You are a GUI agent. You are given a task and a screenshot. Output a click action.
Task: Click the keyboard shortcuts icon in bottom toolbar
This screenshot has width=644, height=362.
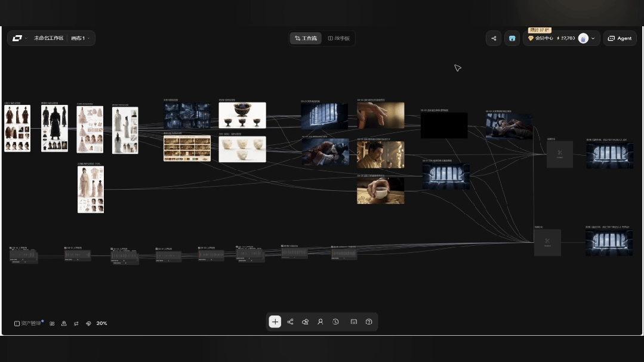[353, 322]
